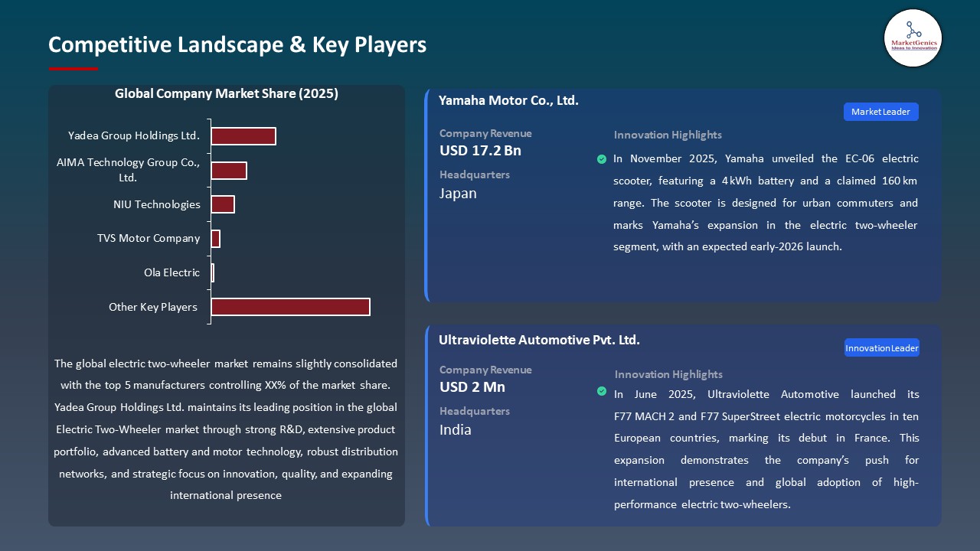The height and width of the screenshot is (551, 980).
Task: Click the USD 2 Mn revenue value
Action: click(472, 387)
